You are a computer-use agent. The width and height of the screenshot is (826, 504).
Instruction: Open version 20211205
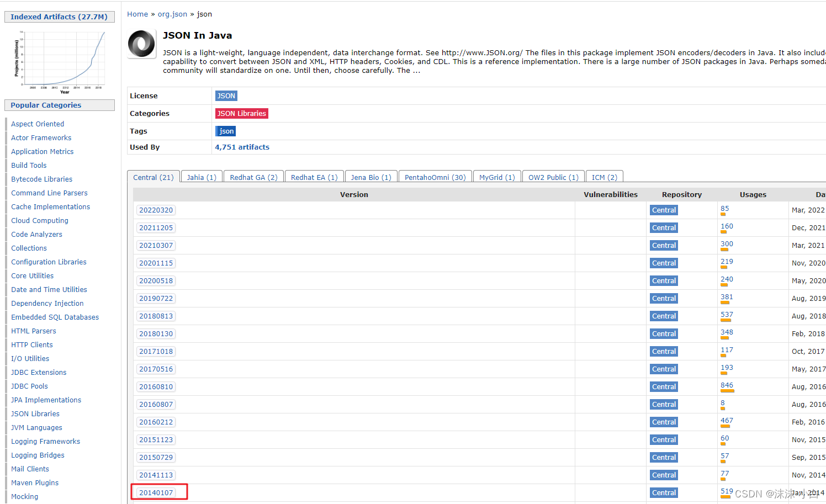156,228
